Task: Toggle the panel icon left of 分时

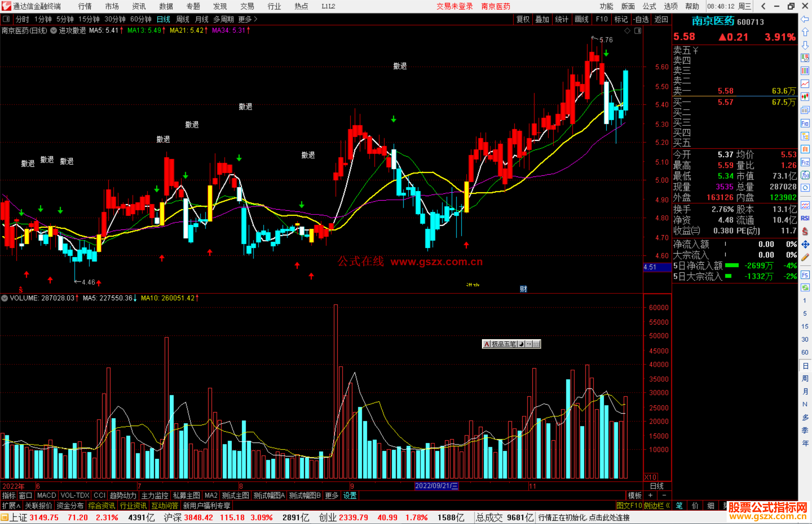Action: (x=6, y=19)
